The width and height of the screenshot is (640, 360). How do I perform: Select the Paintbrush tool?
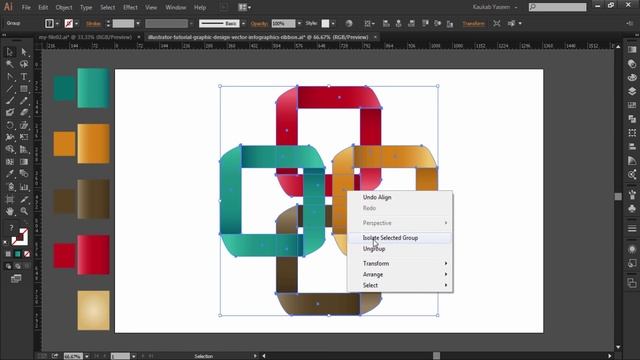10,101
